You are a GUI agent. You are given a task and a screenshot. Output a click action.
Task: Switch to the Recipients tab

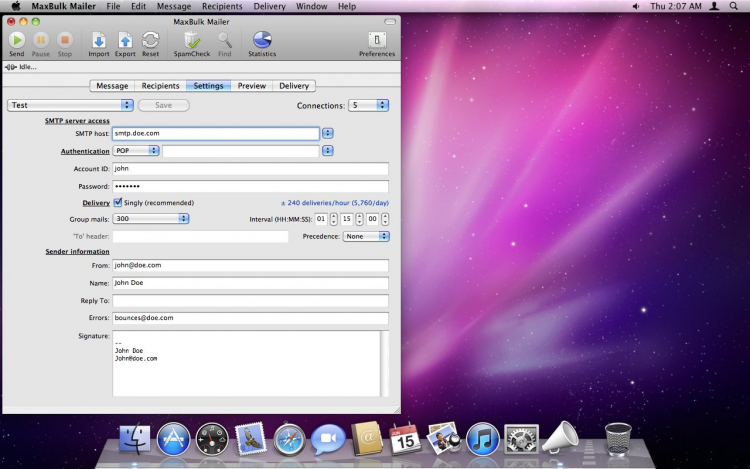160,86
